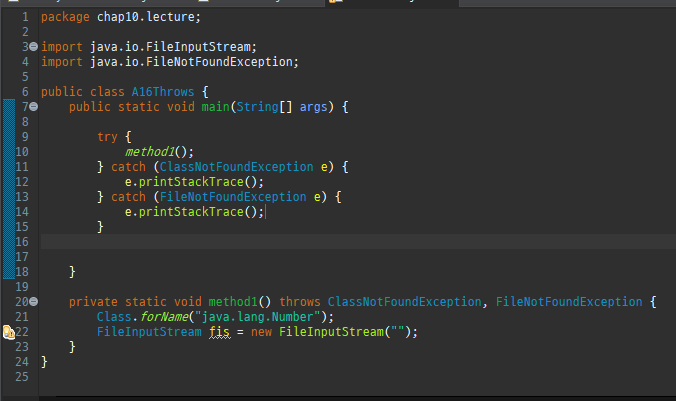Click 'java.io.FileNotFoundException' in the line 4 import
The width and height of the screenshot is (676, 401).
[191, 62]
